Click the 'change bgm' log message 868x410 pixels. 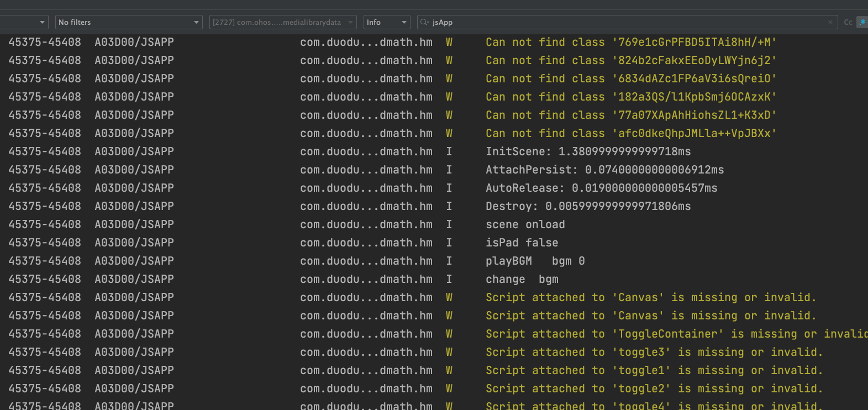pos(522,279)
